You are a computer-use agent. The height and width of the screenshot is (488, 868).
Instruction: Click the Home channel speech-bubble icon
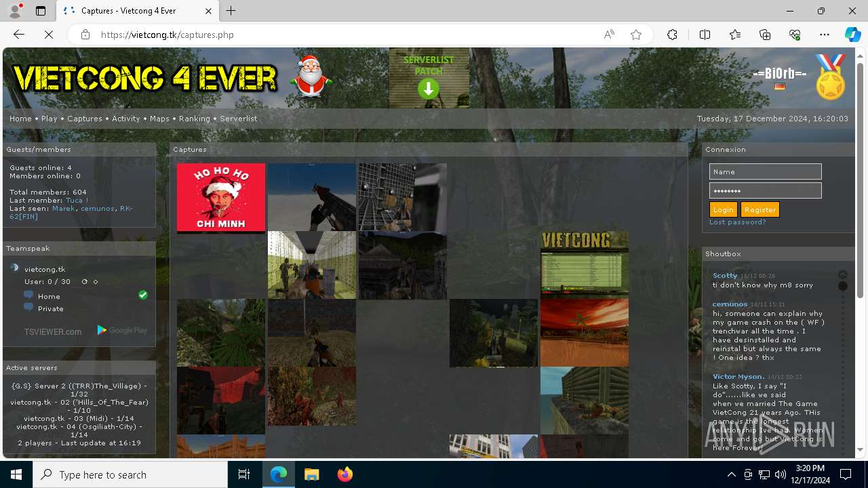pos(28,295)
